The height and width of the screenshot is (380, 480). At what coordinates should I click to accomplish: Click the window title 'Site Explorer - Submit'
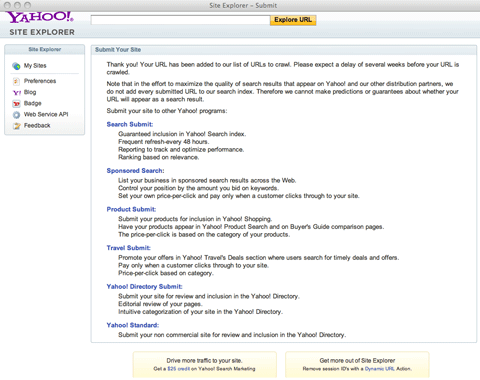coord(243,5)
